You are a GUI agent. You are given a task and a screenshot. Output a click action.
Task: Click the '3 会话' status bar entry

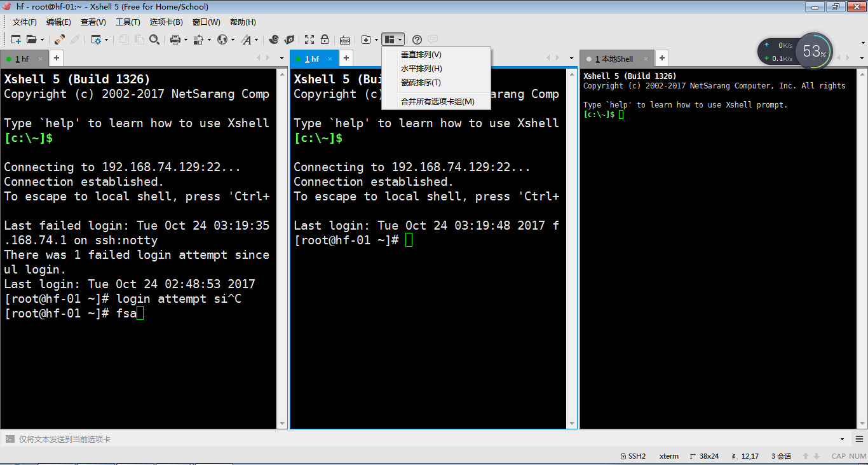coord(781,456)
